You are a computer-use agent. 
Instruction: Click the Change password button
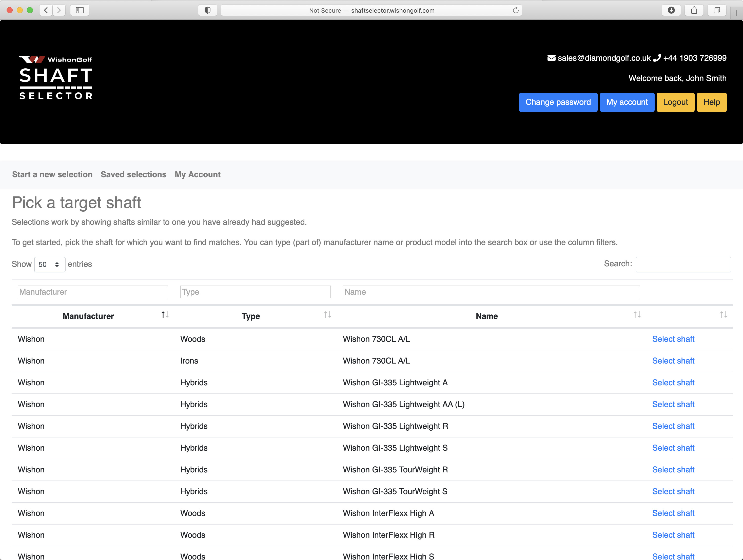tap(558, 102)
